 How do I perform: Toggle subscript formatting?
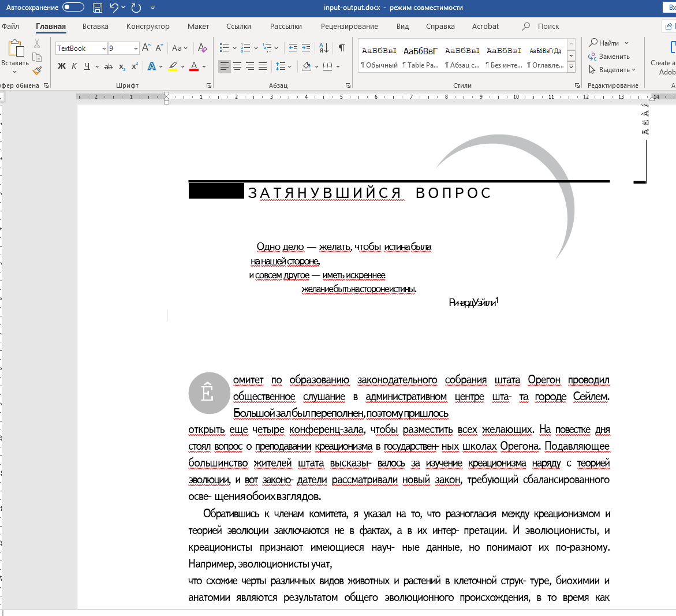click(122, 66)
